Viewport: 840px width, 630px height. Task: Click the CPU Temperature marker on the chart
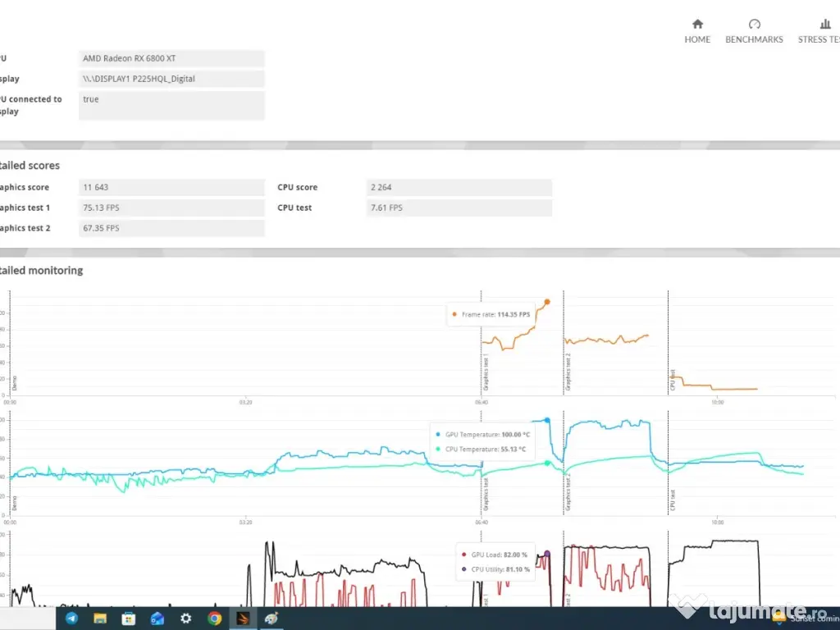(x=548, y=463)
